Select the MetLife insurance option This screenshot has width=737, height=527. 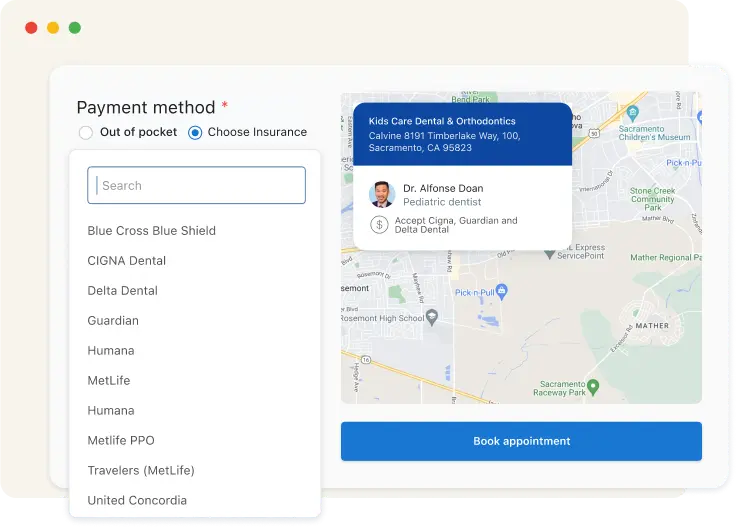109,380
